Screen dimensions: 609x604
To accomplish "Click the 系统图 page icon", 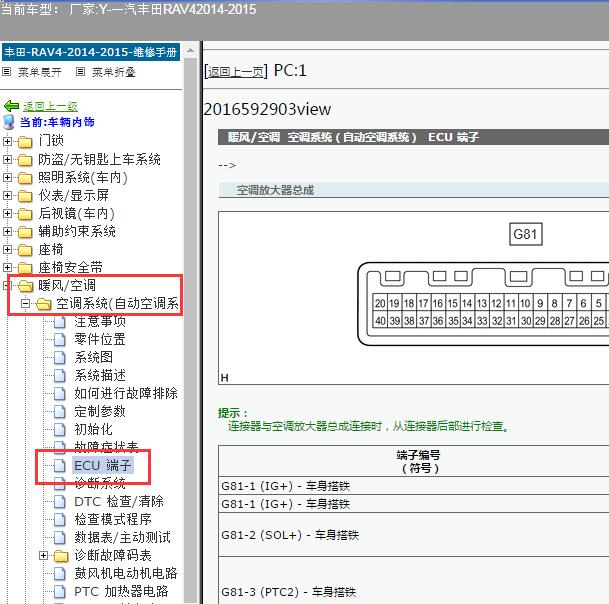I will [x=59, y=357].
